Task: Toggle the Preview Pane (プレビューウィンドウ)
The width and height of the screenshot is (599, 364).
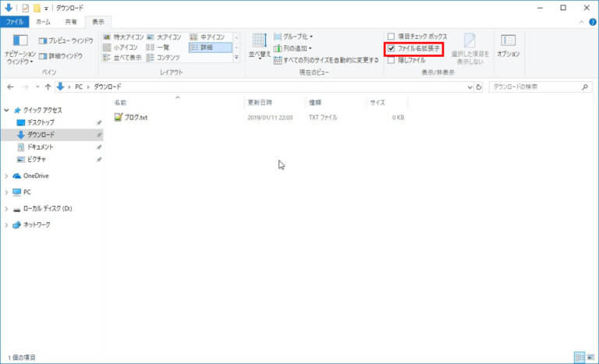Action: coord(66,41)
